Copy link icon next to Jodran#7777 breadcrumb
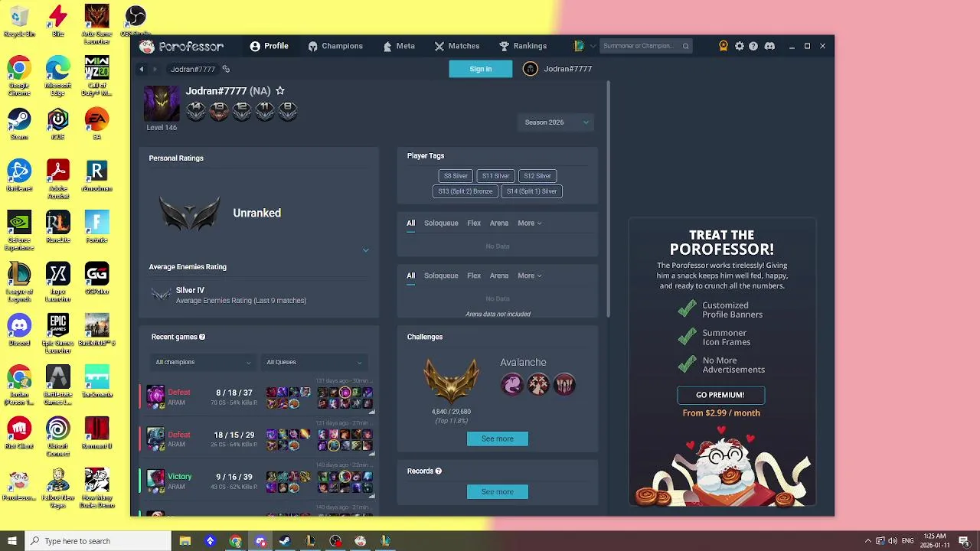Image resolution: width=980 pixels, height=551 pixels. 226,69
